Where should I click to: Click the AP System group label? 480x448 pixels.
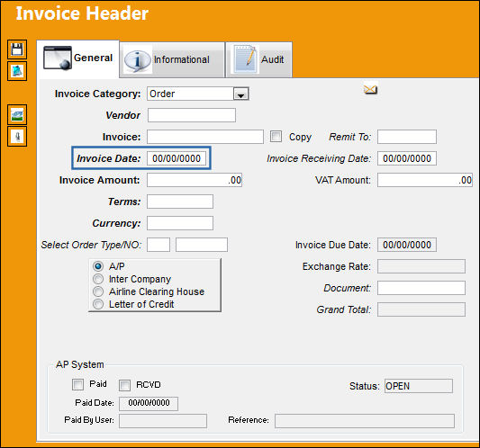80,364
